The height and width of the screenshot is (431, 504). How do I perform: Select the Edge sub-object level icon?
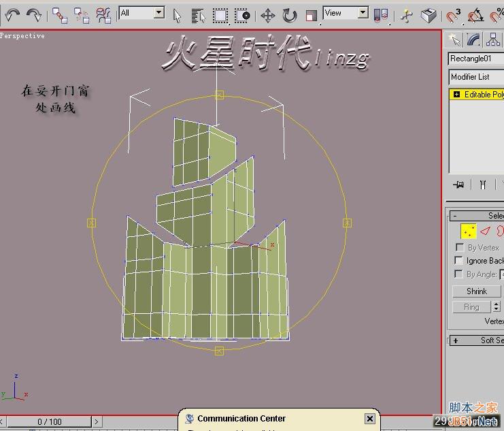click(x=485, y=231)
